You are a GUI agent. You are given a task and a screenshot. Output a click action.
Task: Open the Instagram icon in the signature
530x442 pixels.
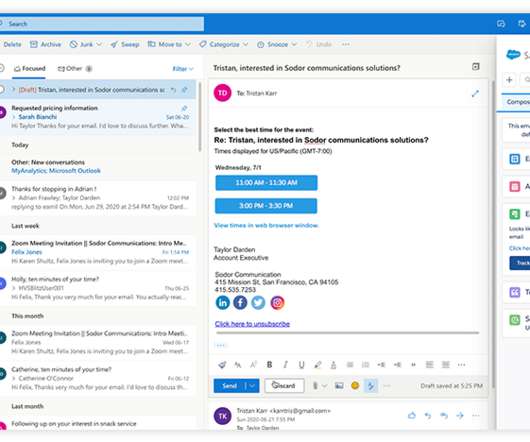(x=277, y=302)
